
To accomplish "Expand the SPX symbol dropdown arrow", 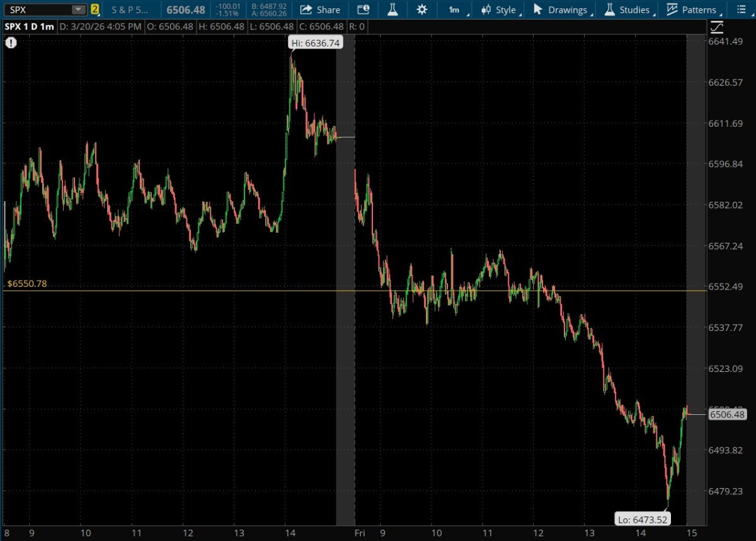I will (77, 9).
